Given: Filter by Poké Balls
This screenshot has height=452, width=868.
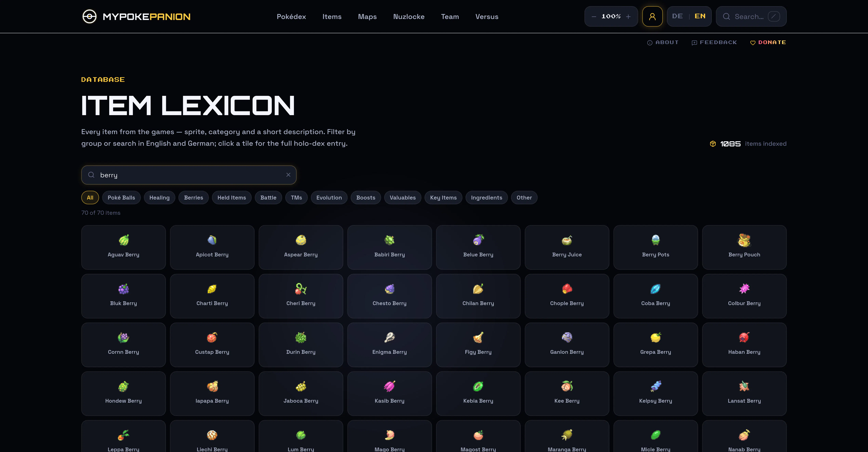Looking at the screenshot, I should tap(121, 198).
